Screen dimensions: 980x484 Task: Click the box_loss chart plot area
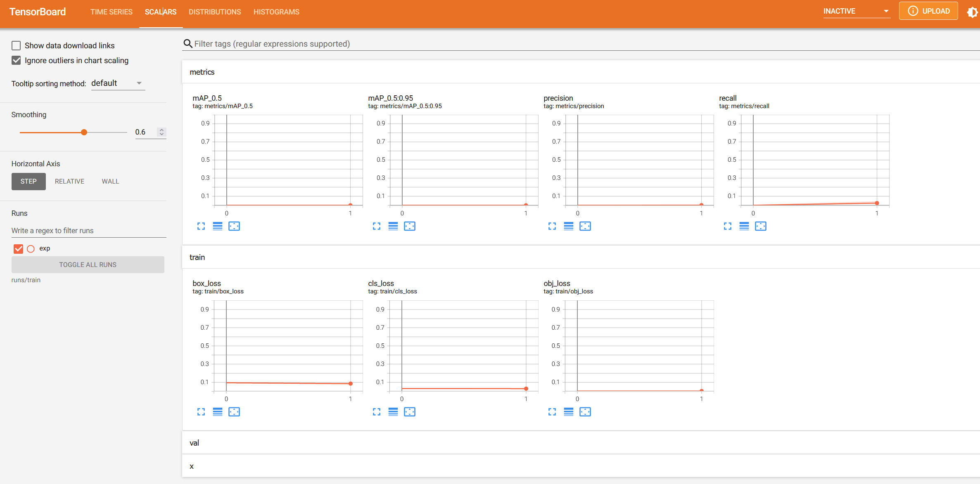coord(288,346)
